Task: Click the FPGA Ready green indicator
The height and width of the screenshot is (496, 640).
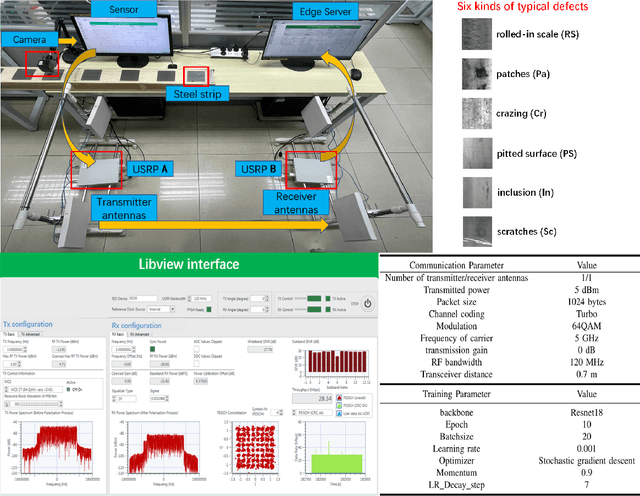Action: 209,309
